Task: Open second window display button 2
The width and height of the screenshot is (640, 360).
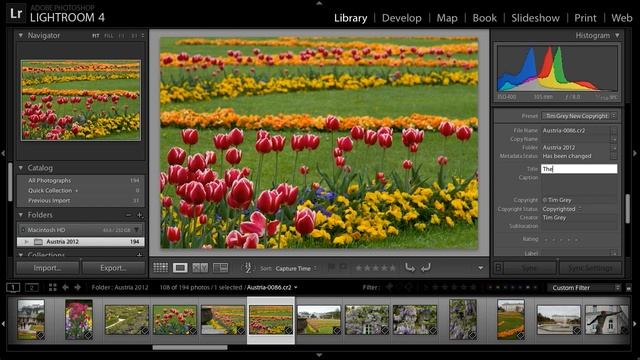Action: click(32, 288)
